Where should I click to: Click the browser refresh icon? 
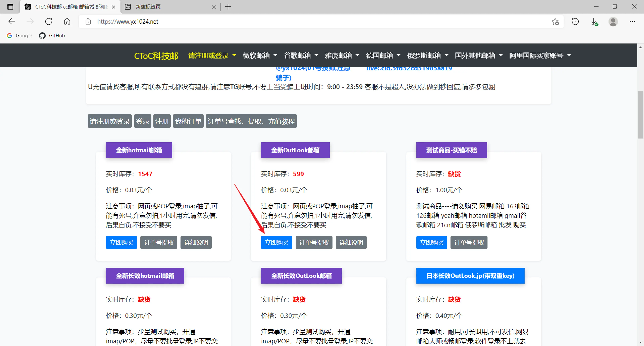point(48,21)
